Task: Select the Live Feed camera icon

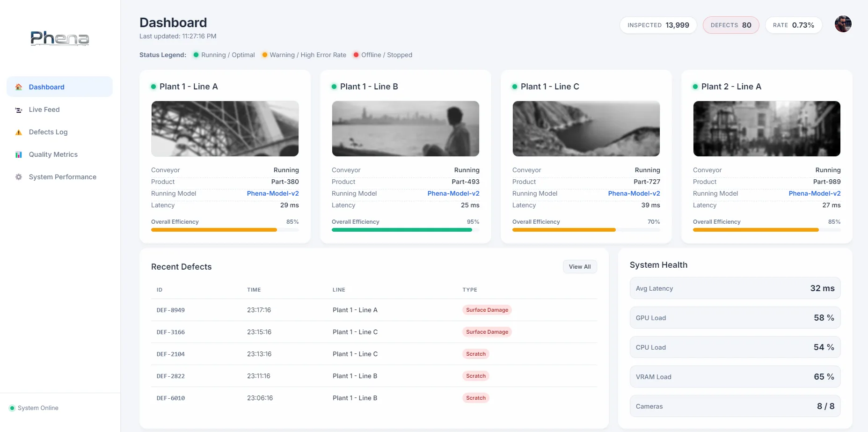Action: point(18,110)
